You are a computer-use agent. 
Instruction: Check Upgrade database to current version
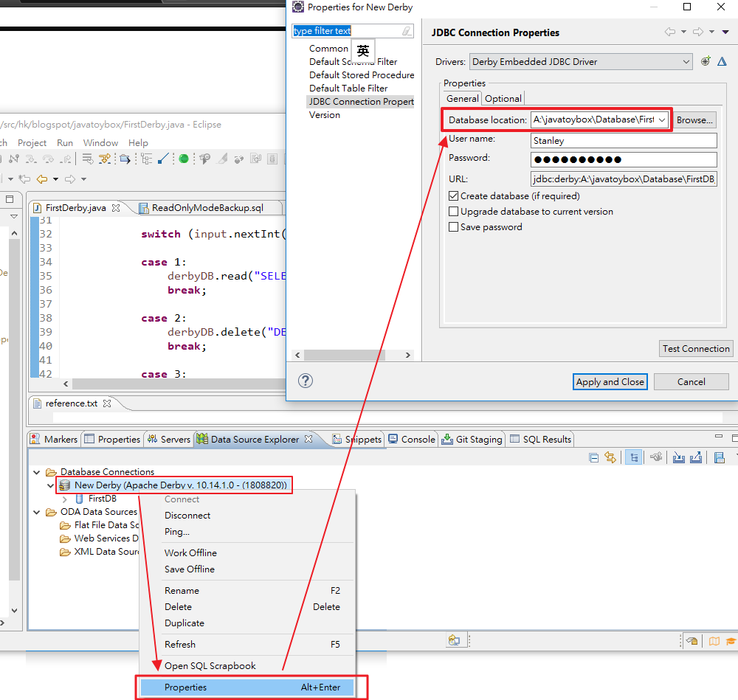[454, 211]
